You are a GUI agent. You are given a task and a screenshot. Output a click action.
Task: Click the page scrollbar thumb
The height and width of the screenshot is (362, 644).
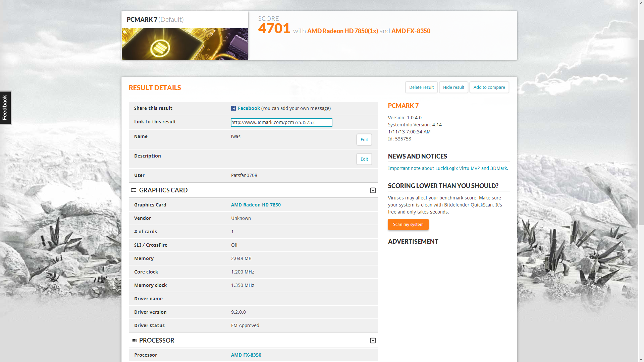tap(641, 132)
